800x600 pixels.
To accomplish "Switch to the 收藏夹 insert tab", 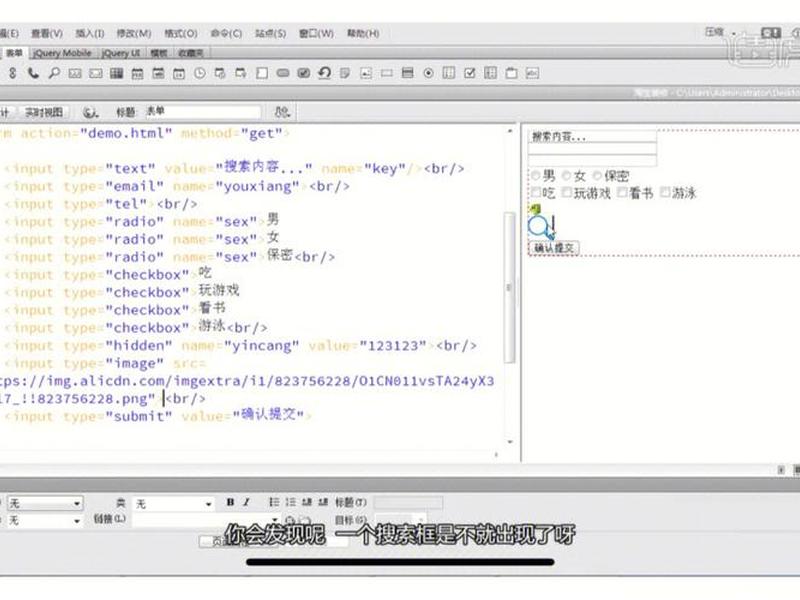I will 191,53.
